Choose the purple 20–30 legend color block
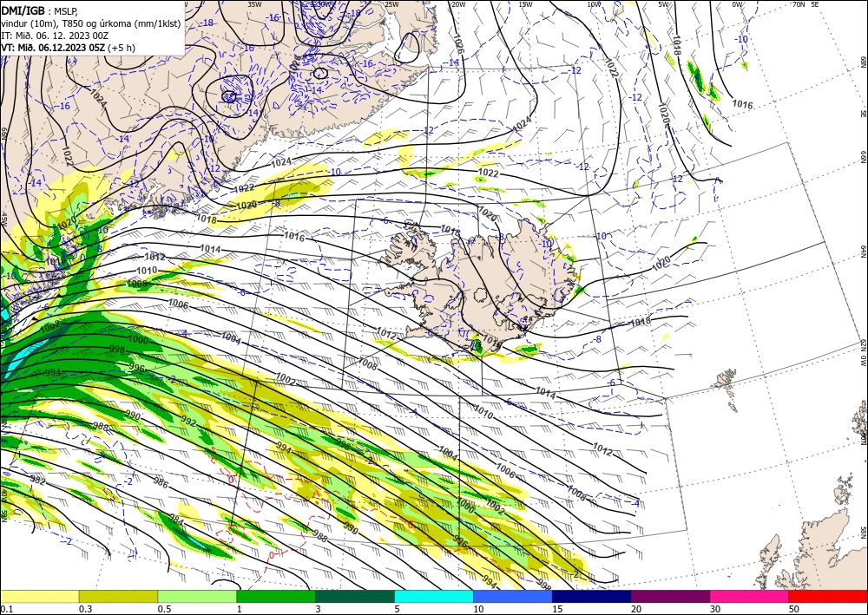Screen dimensions: 868x615 click(670, 596)
